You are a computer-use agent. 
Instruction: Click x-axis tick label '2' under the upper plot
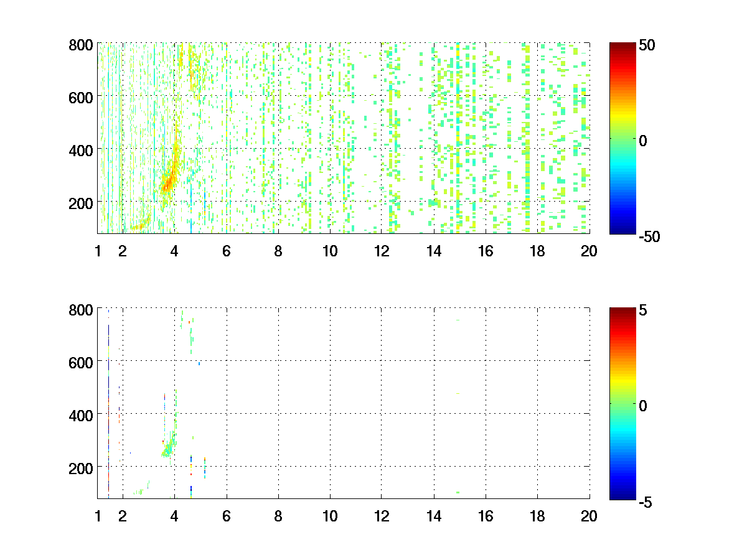tap(123, 251)
